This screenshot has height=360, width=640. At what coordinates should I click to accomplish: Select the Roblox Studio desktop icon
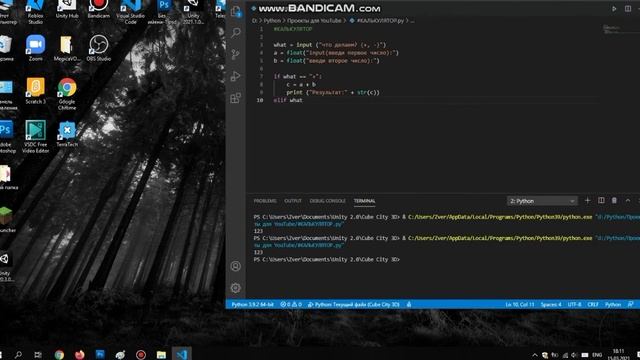tap(36, 12)
